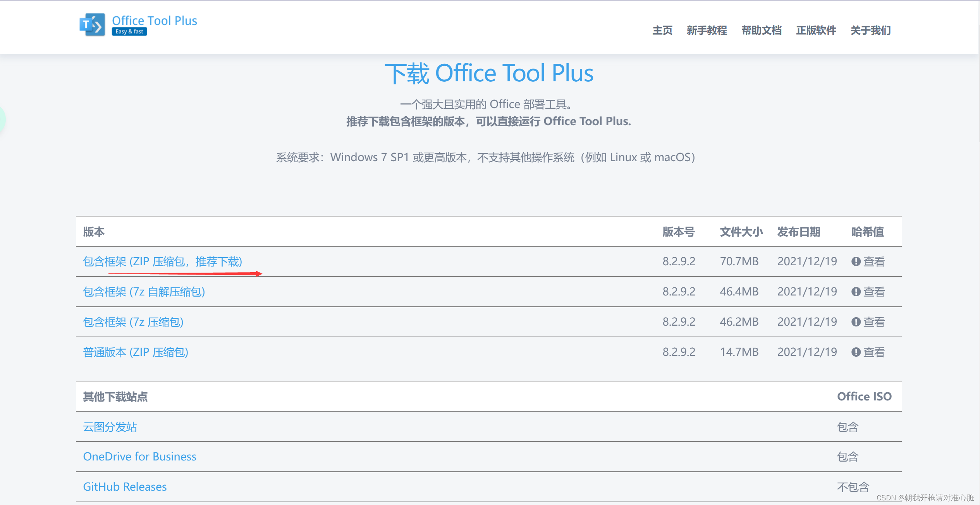
Task: Download 包含框架 ZIP 压缩包 recommended version
Action: (163, 262)
